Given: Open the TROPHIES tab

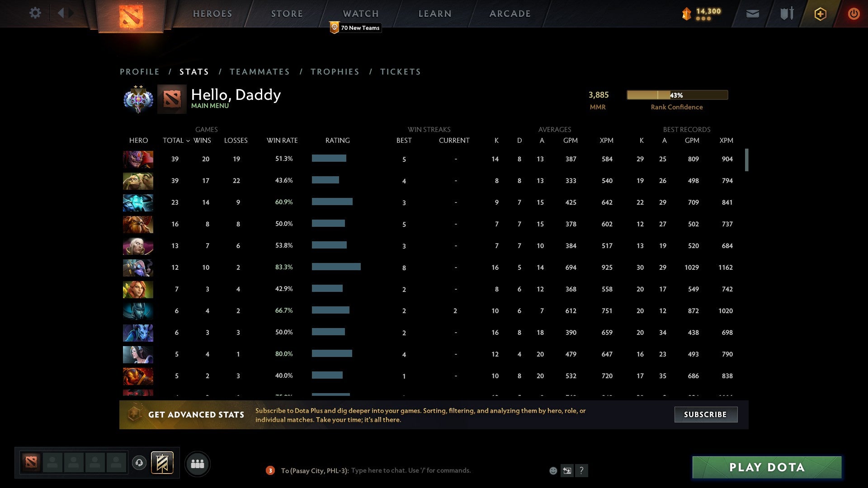Looking at the screenshot, I should pyautogui.click(x=335, y=72).
